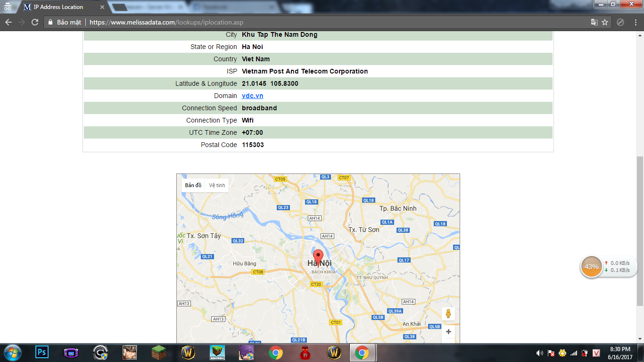Open Chrome's three-dot menu
The width and height of the screenshot is (644, 362).
coord(635,22)
